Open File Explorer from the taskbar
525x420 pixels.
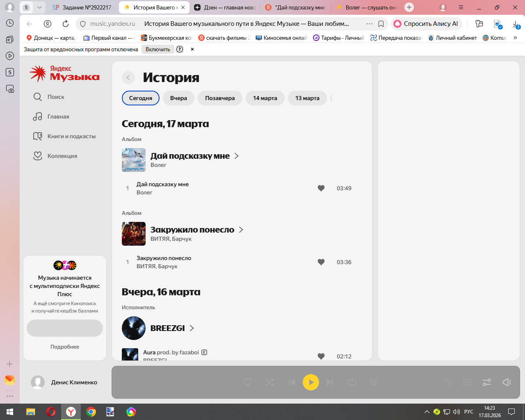pyautogui.click(x=31, y=412)
